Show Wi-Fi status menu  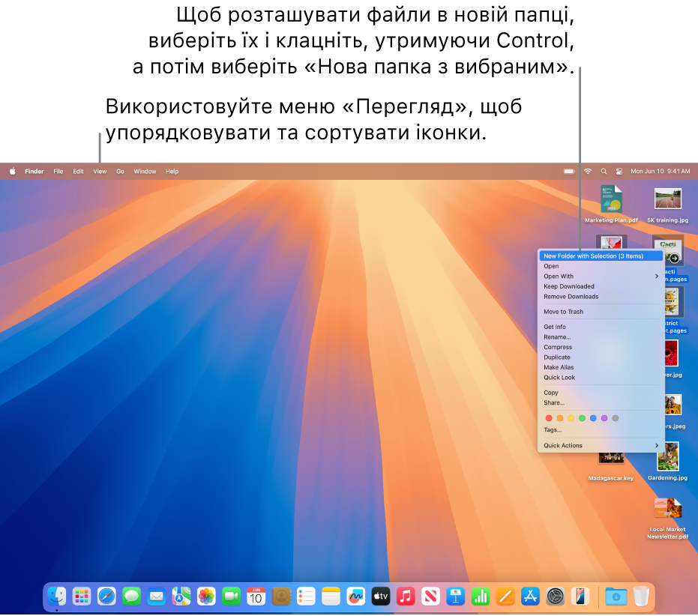[x=588, y=172]
